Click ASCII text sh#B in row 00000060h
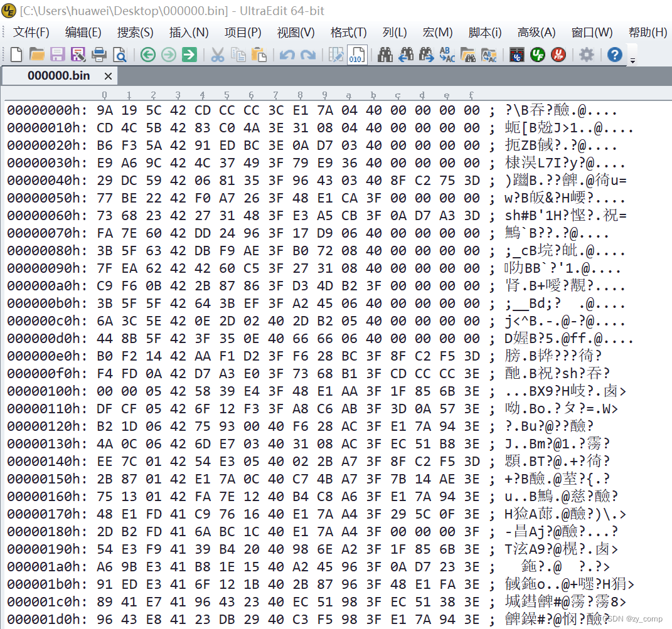Viewport: 672px width, 629px height. click(521, 216)
